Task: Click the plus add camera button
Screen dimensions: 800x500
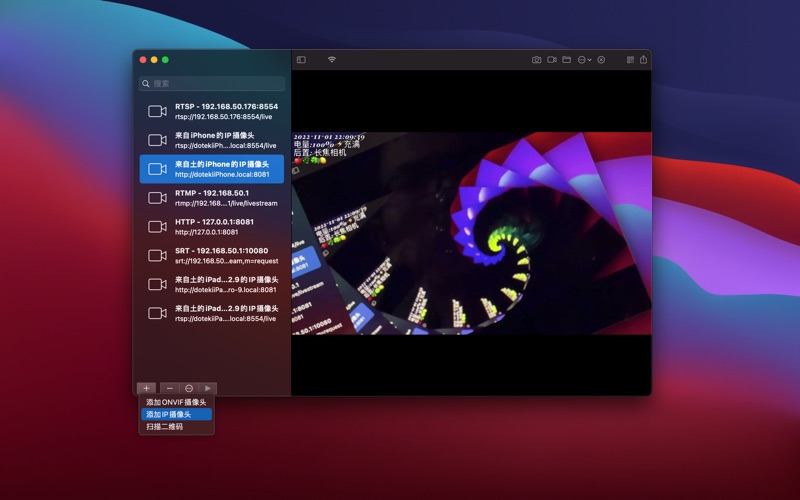Action: point(147,388)
